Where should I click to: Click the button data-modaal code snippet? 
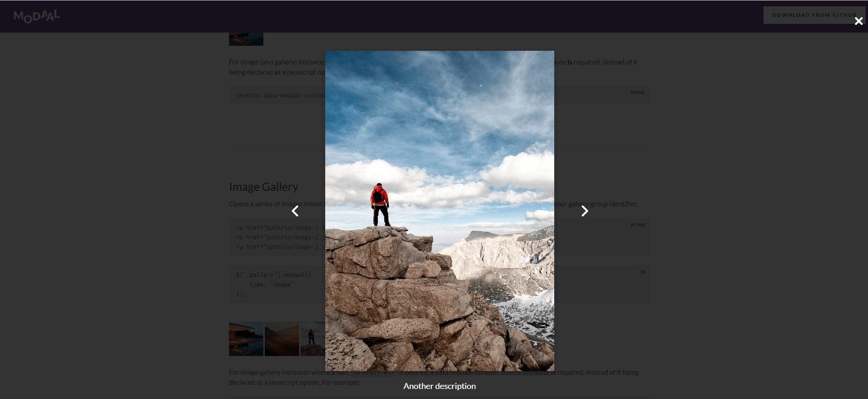click(x=280, y=95)
